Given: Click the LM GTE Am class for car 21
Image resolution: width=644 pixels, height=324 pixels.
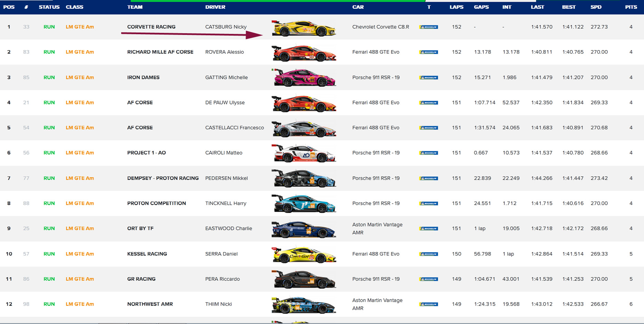Looking at the screenshot, I should (80, 102).
